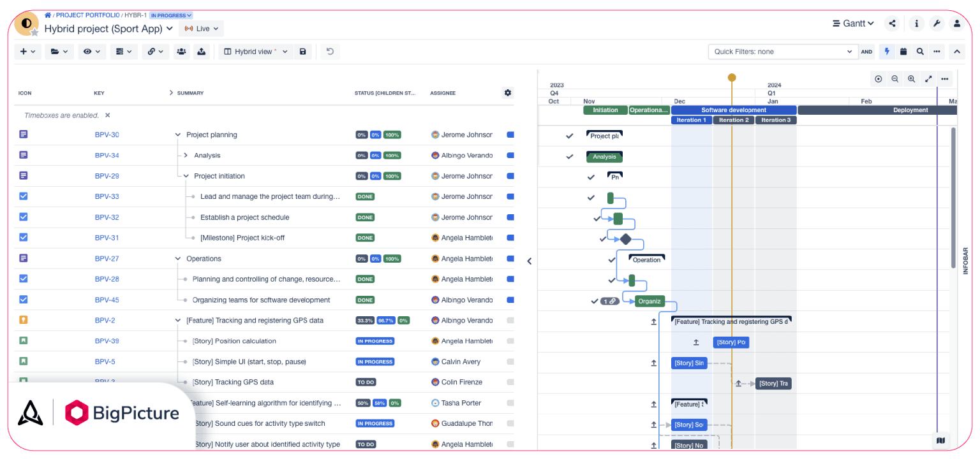Open the link dependencies menu

coord(155,52)
